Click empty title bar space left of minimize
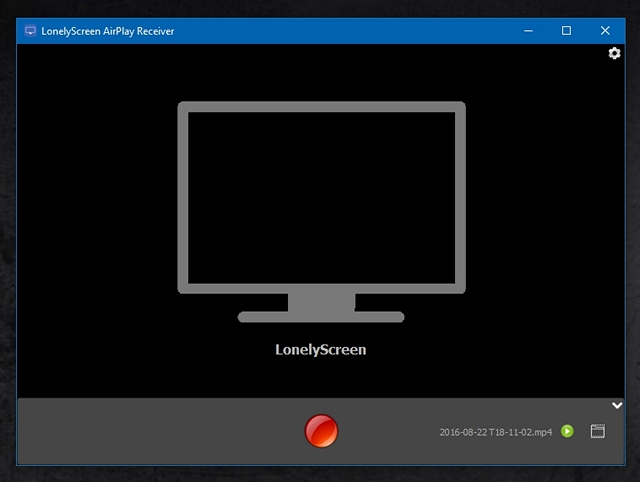 point(350,31)
